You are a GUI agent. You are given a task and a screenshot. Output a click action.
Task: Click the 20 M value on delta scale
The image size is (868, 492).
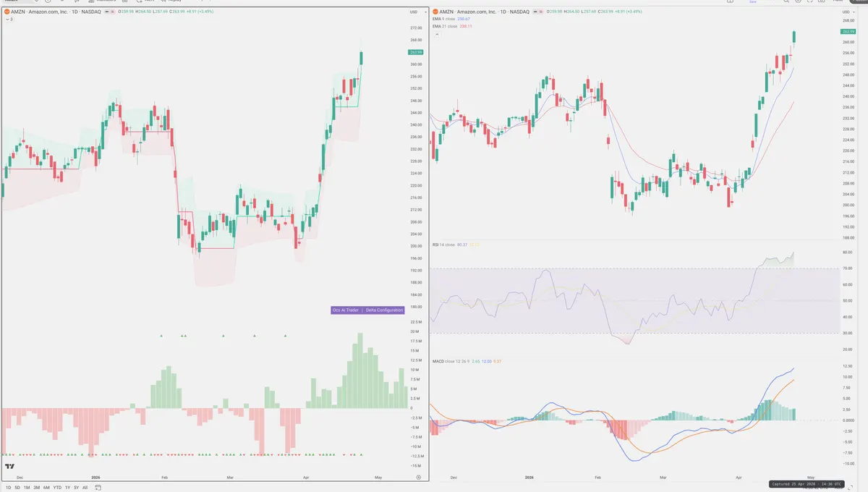click(414, 331)
